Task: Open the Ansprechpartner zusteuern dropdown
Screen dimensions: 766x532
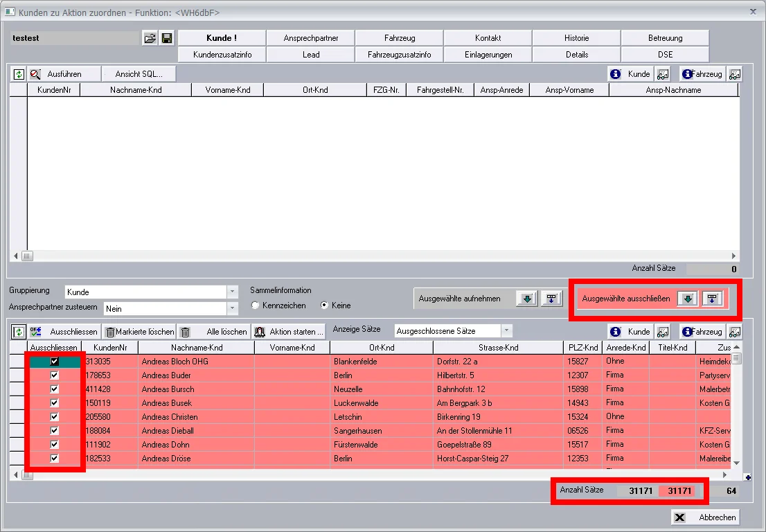Action: pos(233,308)
